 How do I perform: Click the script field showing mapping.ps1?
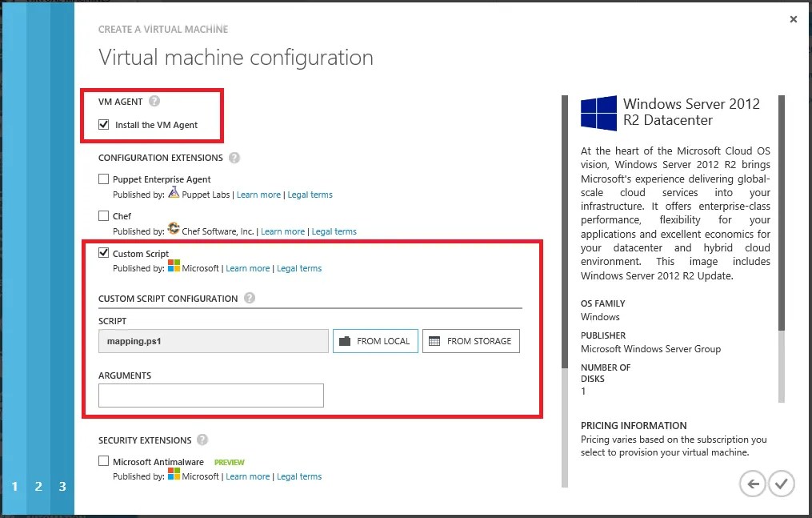pos(214,341)
